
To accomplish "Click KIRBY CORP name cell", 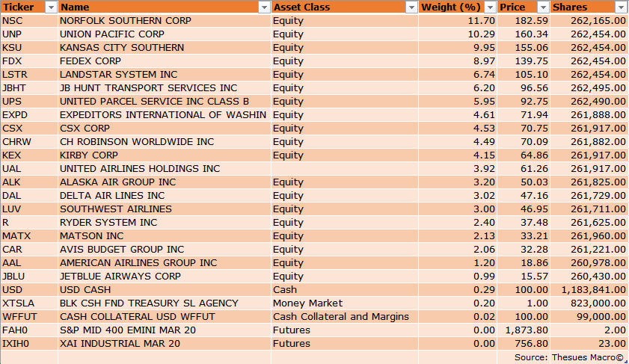I will tap(165, 155).
